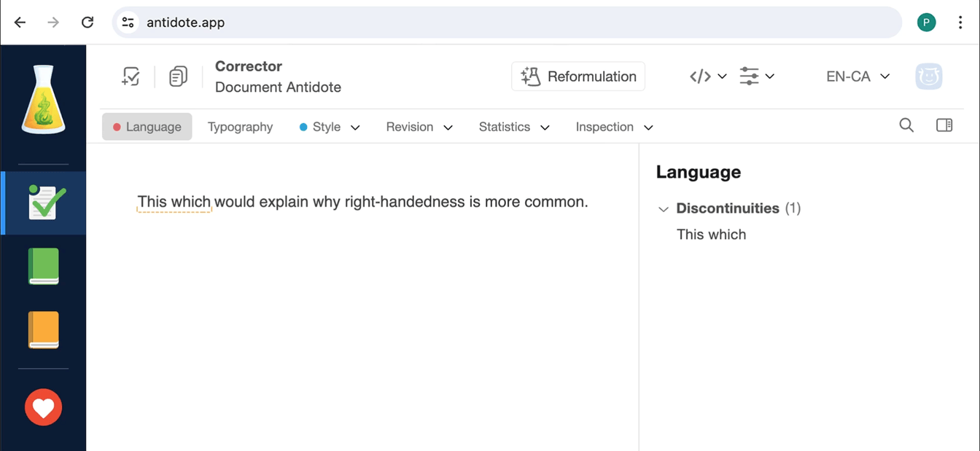Click the Antidote flask logo
980x451 pixels.
[44, 99]
